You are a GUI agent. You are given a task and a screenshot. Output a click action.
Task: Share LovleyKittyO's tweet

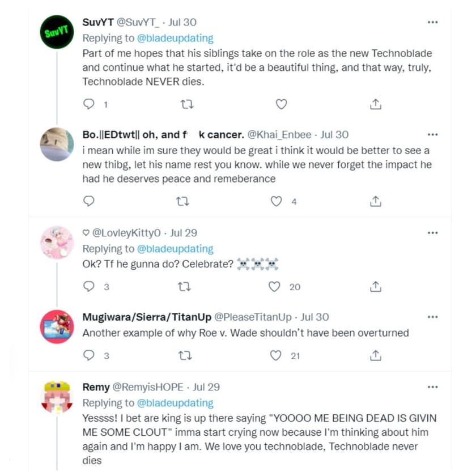coord(376,287)
